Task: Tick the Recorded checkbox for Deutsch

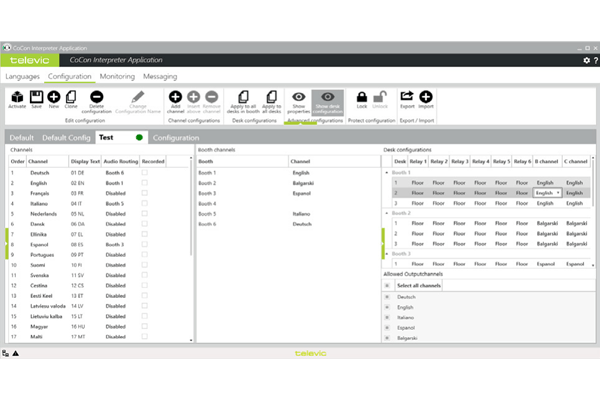Action: tap(144, 173)
